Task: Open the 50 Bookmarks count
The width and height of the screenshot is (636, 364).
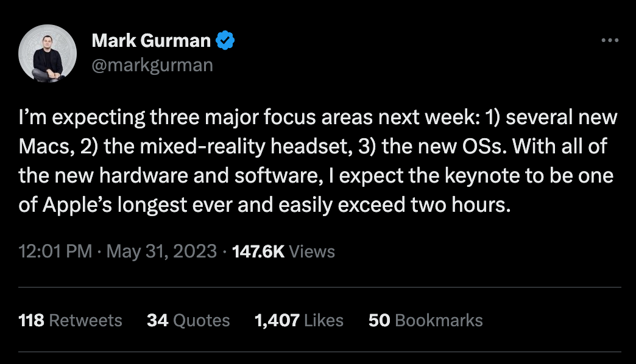Action: pos(378,320)
